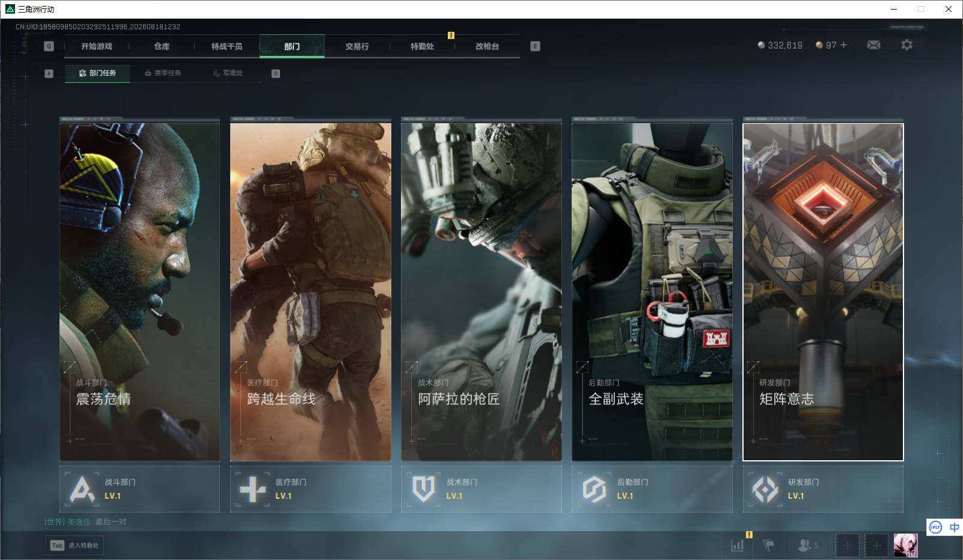Click 后勤部门 LV.1 level panel
This screenshot has height=560, width=963.
tap(652, 489)
